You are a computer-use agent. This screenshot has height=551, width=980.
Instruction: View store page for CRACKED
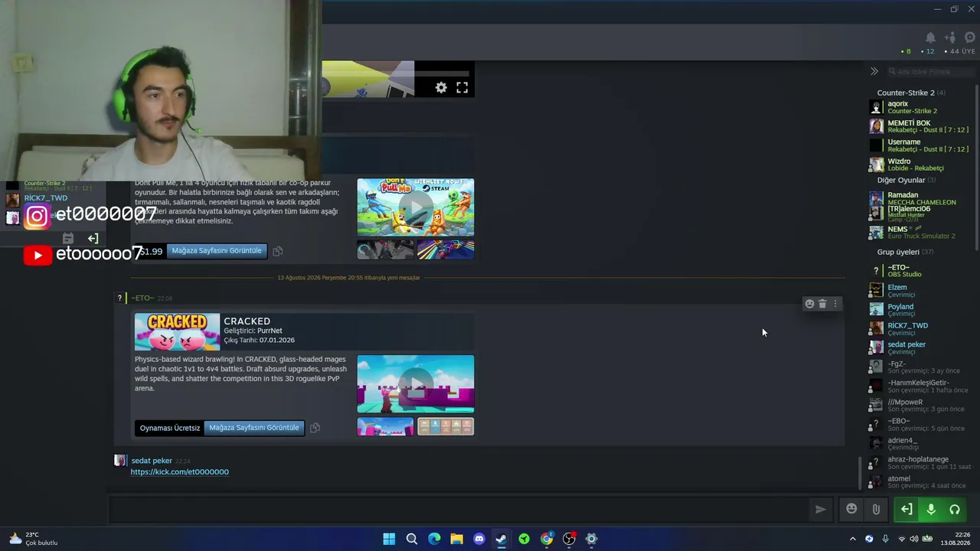(x=254, y=428)
